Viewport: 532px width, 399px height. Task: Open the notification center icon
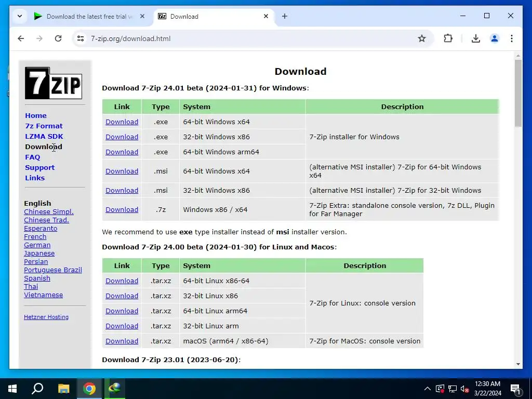tap(515, 389)
